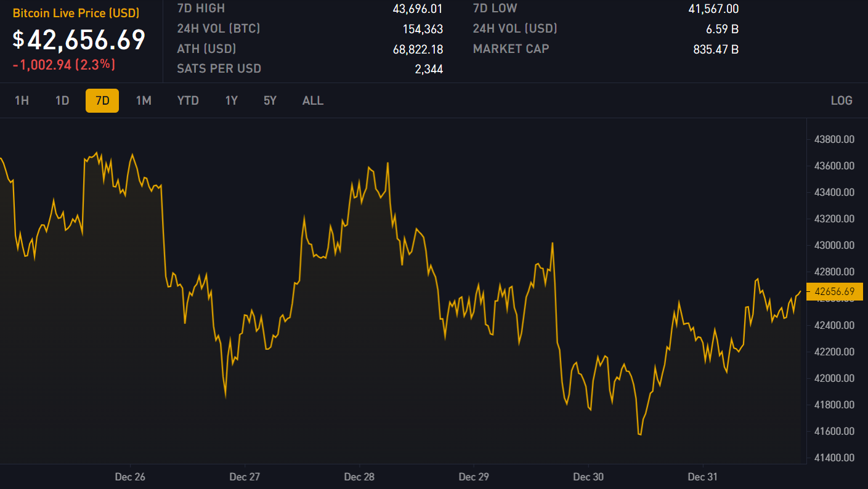Show the 1M price history

(x=144, y=100)
